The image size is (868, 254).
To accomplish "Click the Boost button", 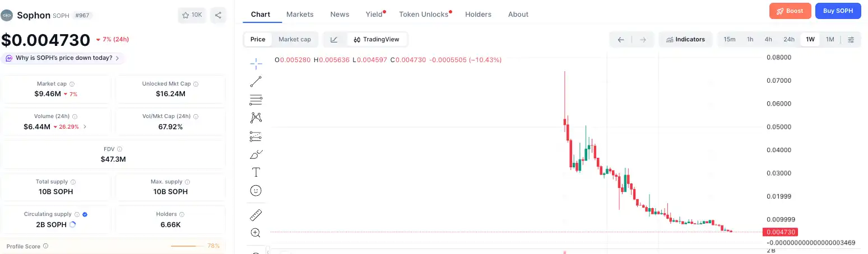I will (790, 11).
